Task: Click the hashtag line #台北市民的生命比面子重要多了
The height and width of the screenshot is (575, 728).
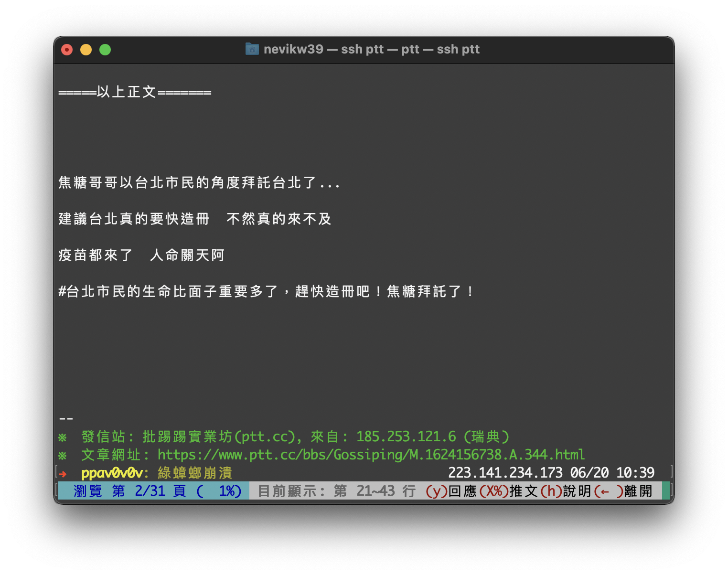Action: [x=266, y=291]
